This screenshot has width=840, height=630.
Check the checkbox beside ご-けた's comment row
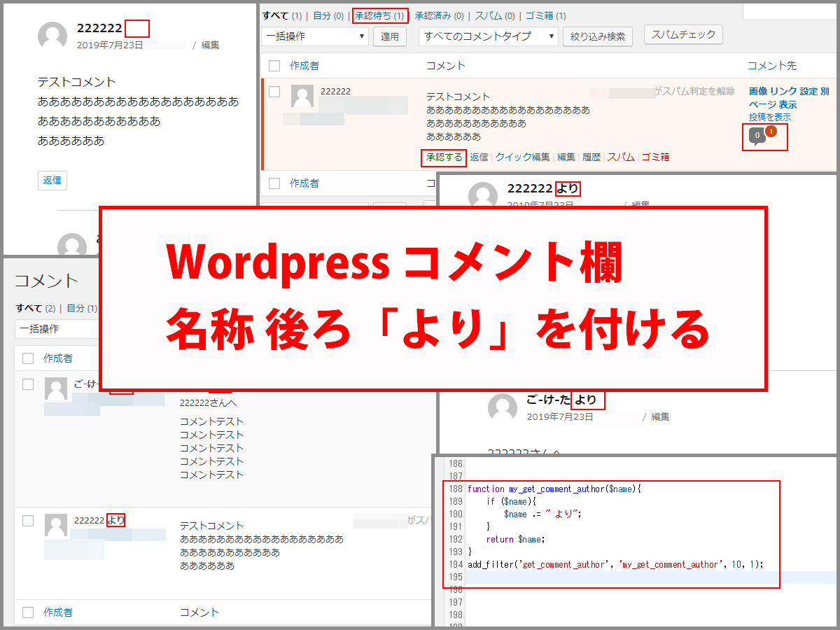[x=29, y=384]
